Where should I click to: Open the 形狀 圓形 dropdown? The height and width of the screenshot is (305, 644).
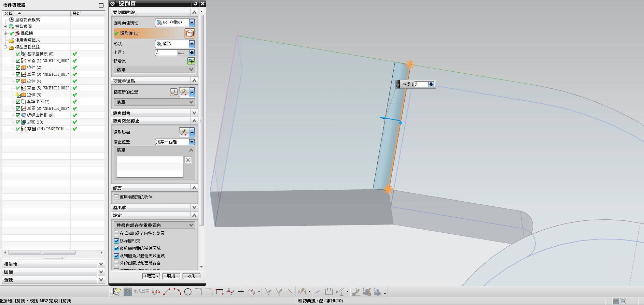[192, 44]
